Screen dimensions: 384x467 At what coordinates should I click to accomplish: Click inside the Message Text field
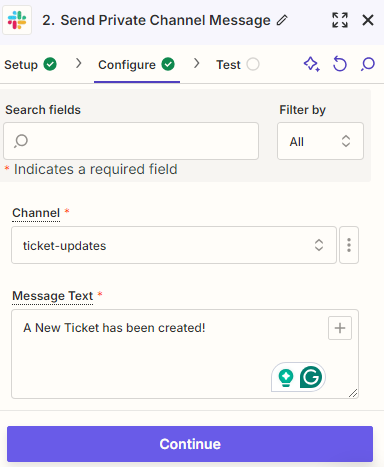(x=185, y=354)
